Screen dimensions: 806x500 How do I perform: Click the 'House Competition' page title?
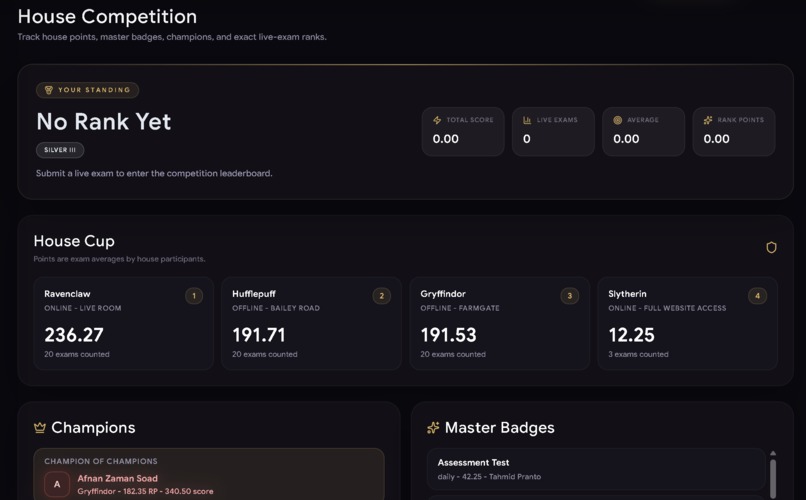coord(107,16)
